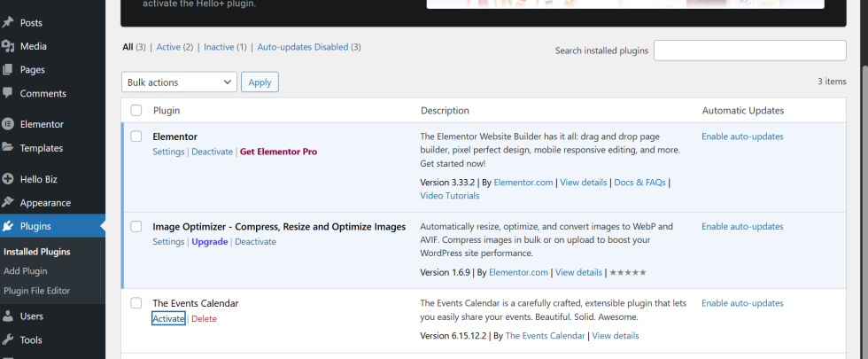Screen dimensions: 868x359
Task: Open Appearance via the paintbrush icon
Action: (x=8, y=202)
